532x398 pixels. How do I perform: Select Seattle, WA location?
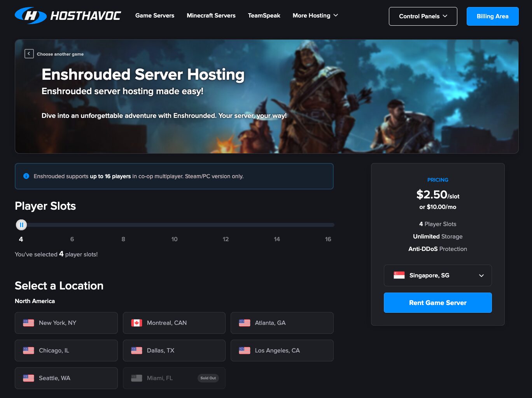click(x=66, y=378)
